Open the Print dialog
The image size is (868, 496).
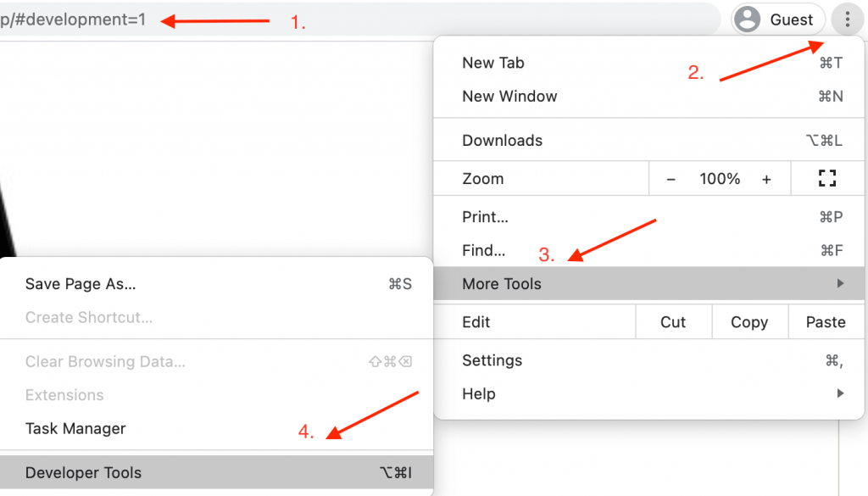coord(485,216)
